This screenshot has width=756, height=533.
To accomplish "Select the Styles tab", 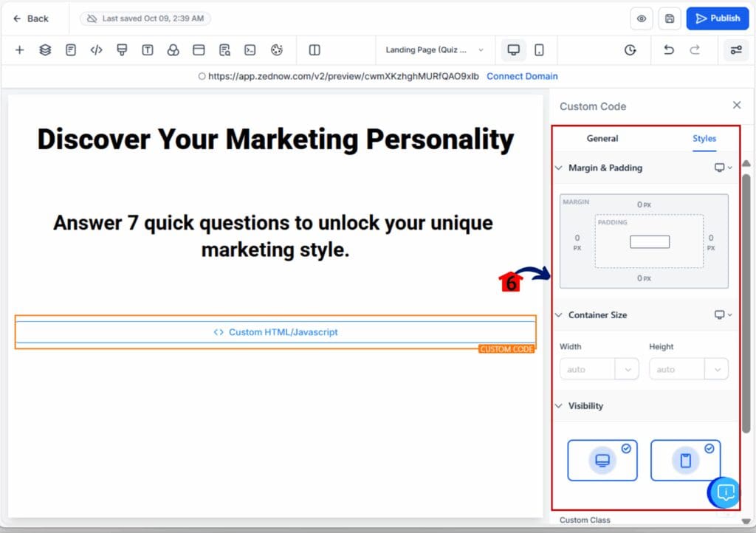I will pos(704,138).
